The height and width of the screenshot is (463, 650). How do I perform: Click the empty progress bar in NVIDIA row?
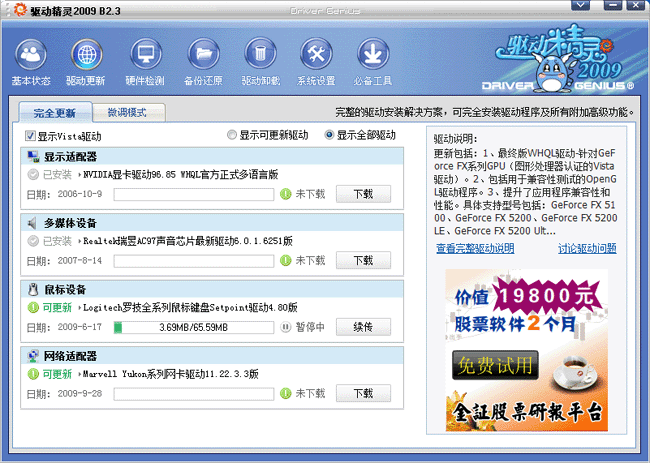[x=194, y=194]
